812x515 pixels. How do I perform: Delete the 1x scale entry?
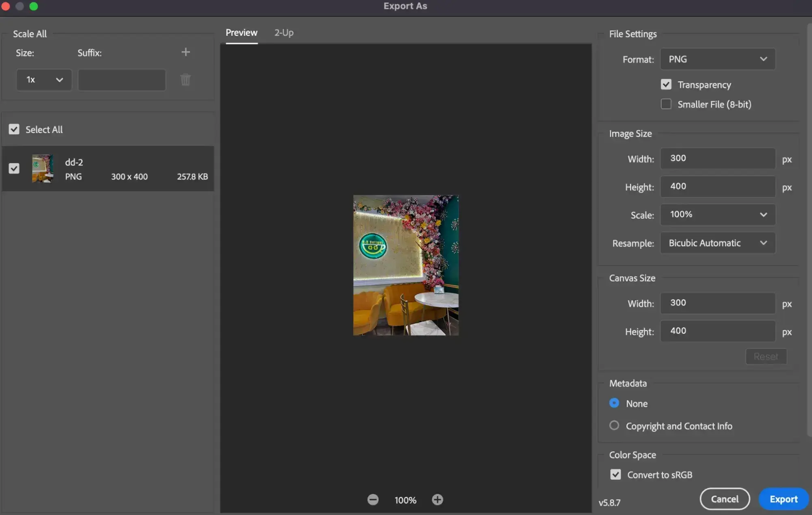185,80
